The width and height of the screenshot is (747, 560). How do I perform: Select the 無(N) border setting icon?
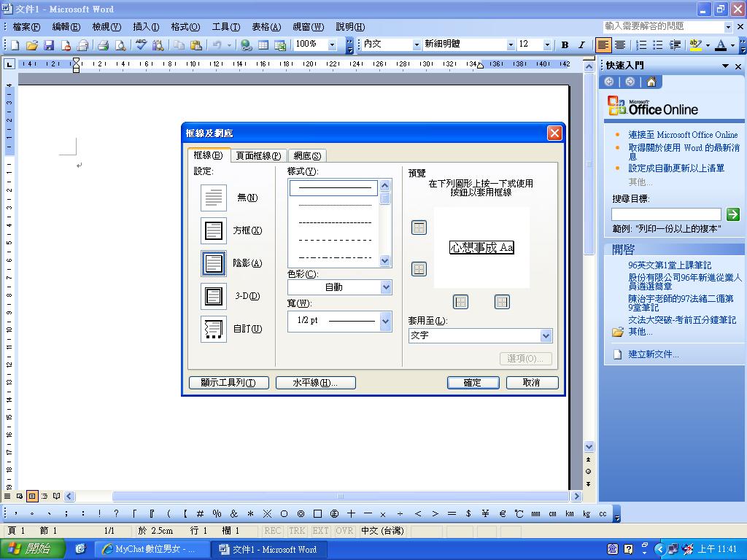pyautogui.click(x=214, y=197)
